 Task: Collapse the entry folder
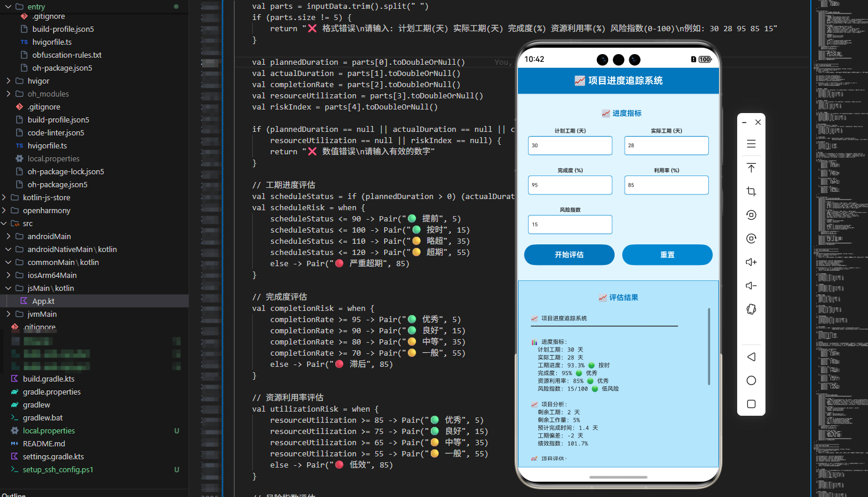pos(8,6)
